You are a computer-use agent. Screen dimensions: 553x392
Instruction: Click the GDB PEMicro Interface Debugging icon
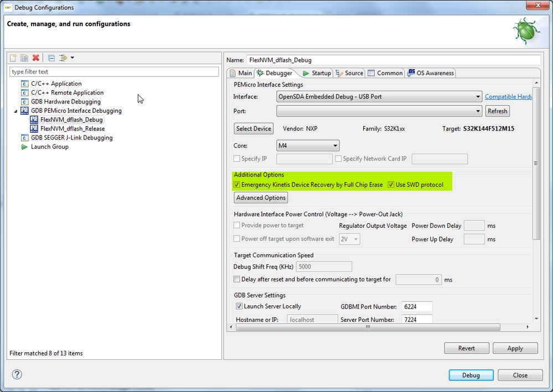[x=24, y=111]
